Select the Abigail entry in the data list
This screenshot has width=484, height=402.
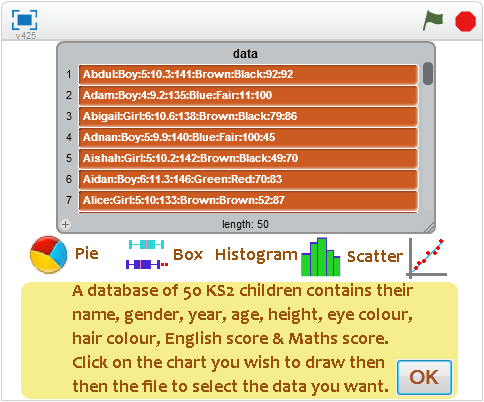(248, 116)
